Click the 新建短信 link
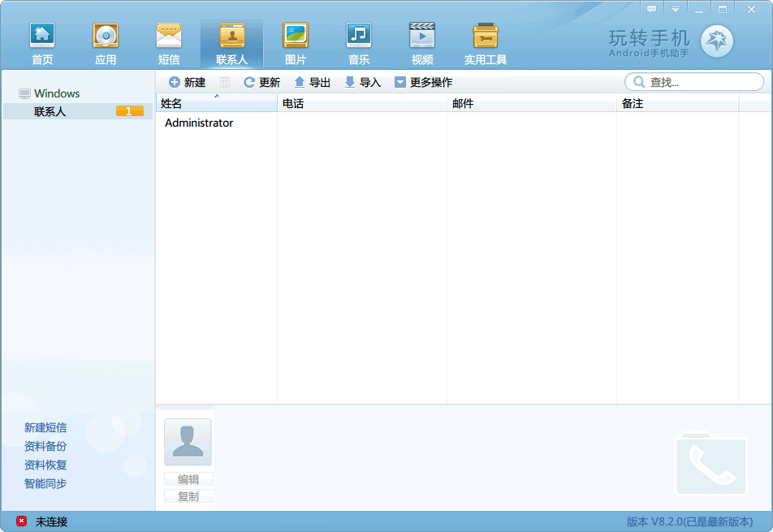This screenshot has width=773, height=532. [x=45, y=427]
